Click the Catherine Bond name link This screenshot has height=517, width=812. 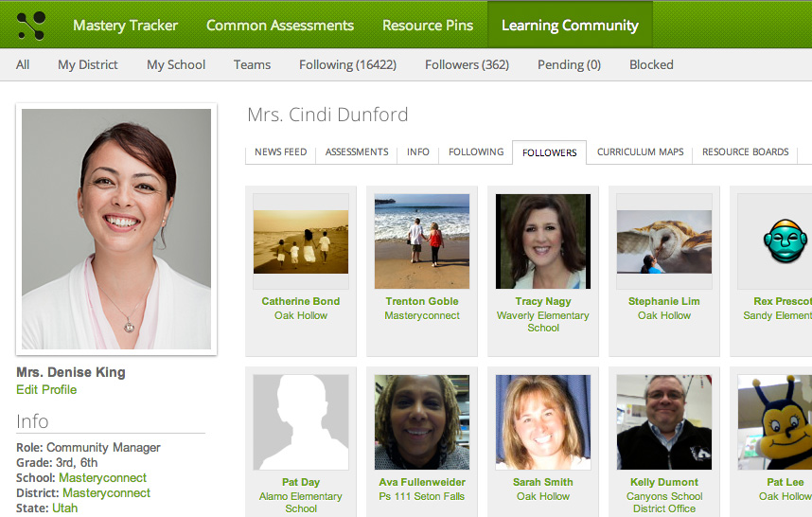[301, 301]
